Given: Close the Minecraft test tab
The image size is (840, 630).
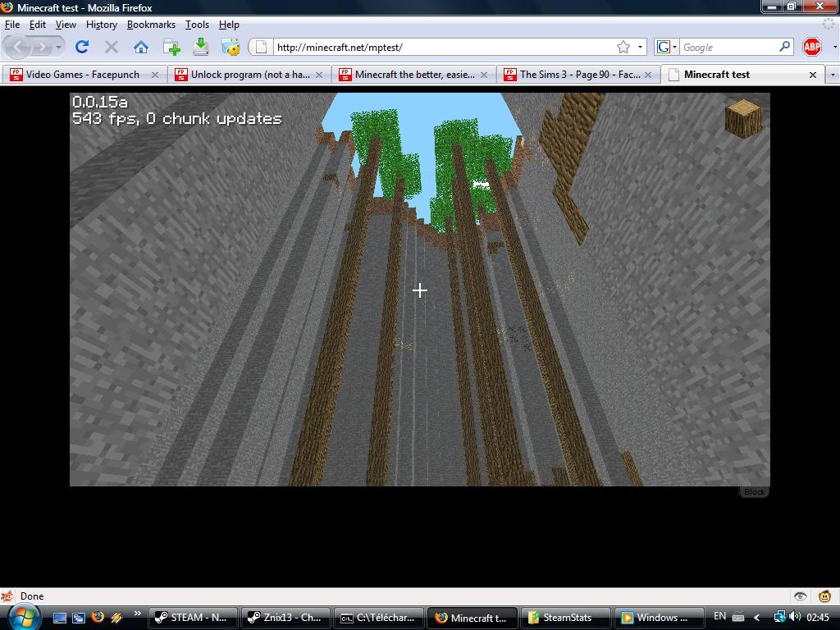Looking at the screenshot, I should [x=813, y=75].
